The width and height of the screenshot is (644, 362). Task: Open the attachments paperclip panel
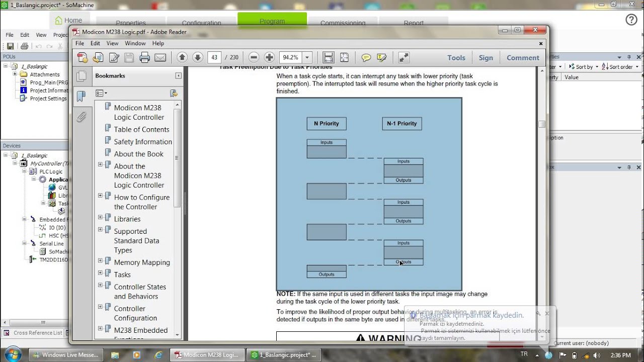pyautogui.click(x=81, y=117)
